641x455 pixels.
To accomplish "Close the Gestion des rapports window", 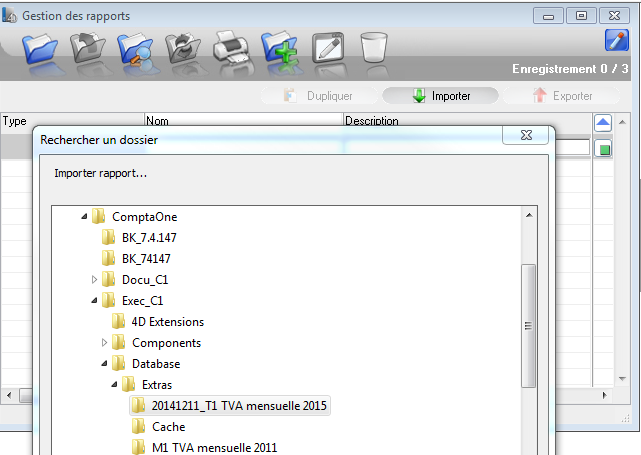I will point(614,16).
